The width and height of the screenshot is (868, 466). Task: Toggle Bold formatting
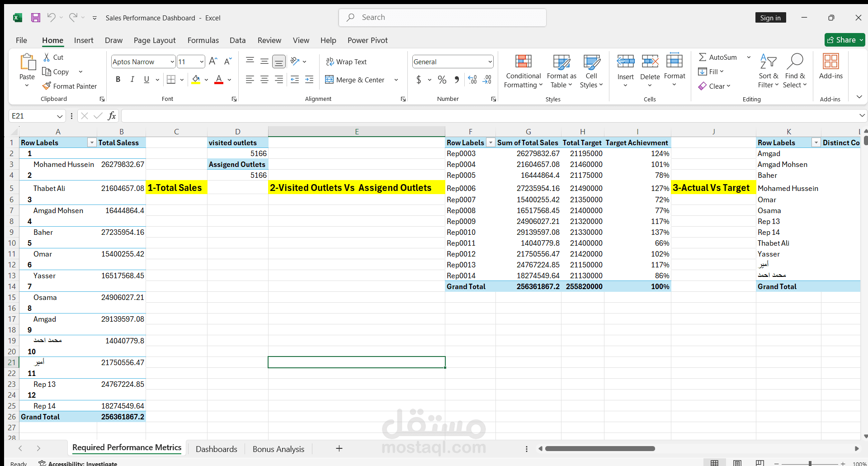pyautogui.click(x=118, y=80)
